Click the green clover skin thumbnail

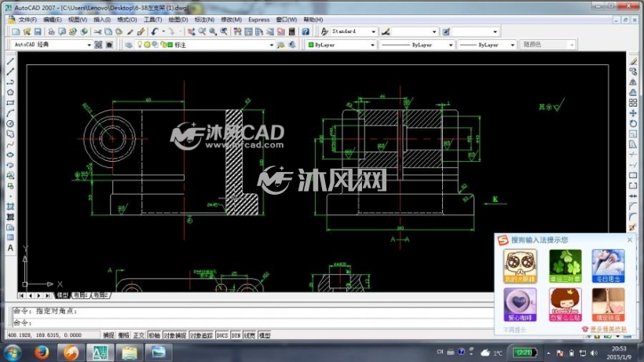565,266
